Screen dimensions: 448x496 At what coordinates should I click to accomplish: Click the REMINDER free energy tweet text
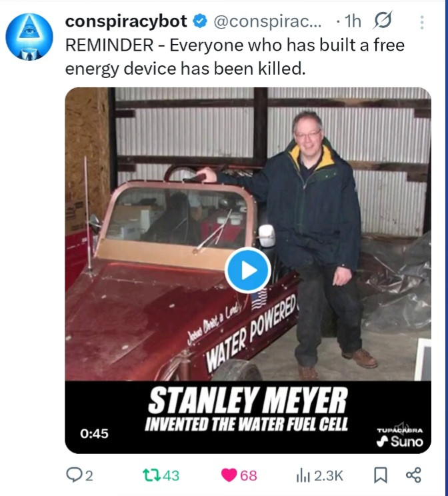pos(235,57)
